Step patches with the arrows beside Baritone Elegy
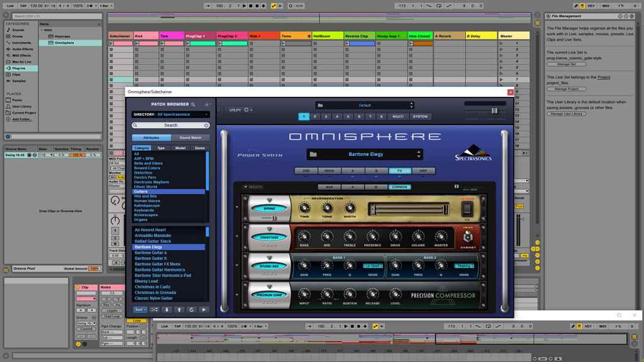The image size is (644, 362). click(x=418, y=155)
